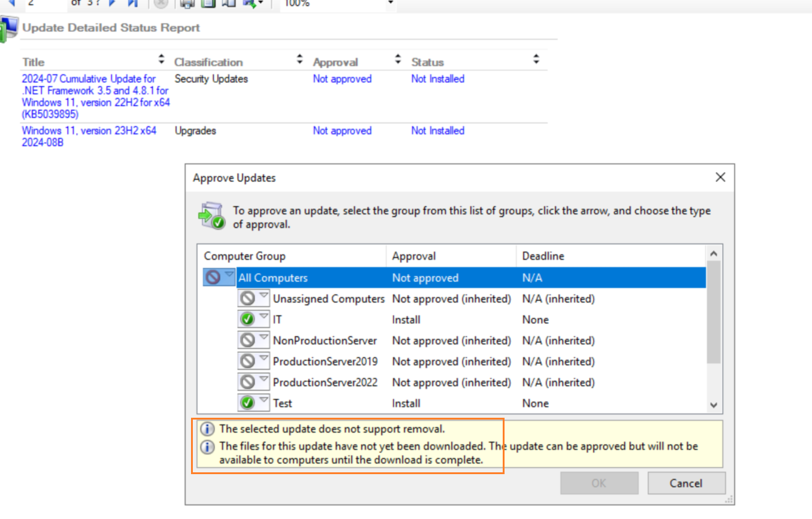The height and width of the screenshot is (519, 812).
Task: Open approval dropdown for Unassigned Computers
Action: [x=263, y=297]
